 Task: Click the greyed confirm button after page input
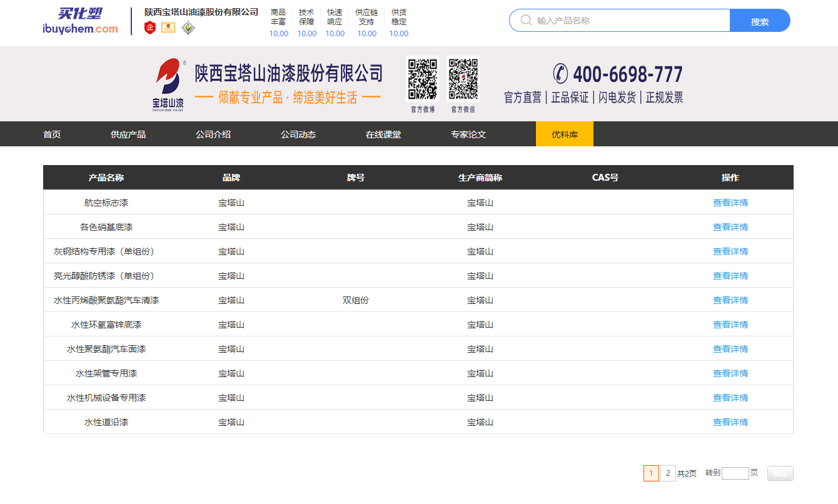coord(780,473)
